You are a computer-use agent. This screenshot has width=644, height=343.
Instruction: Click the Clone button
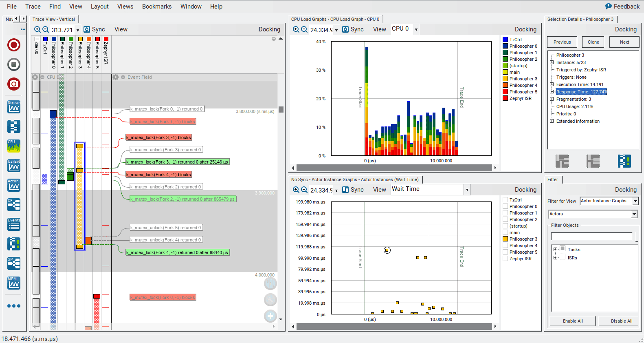593,42
